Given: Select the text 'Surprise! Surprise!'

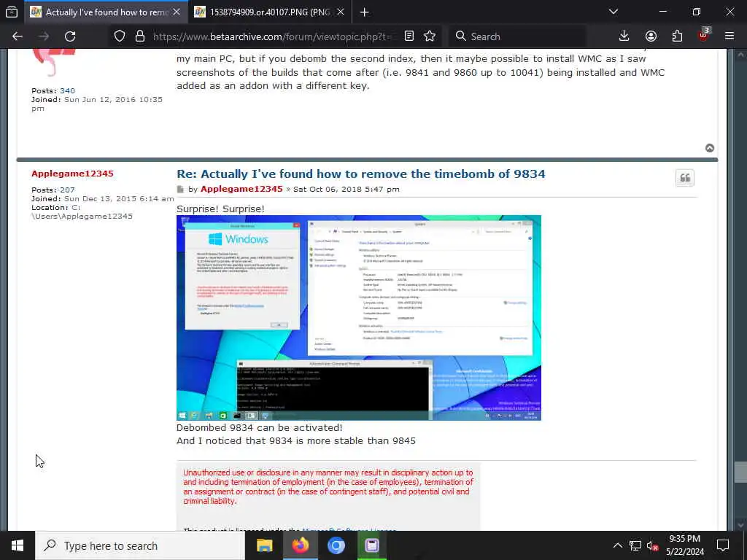Looking at the screenshot, I should [x=220, y=209].
